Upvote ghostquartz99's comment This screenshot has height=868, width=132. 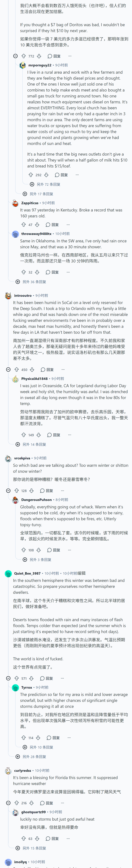pyautogui.click(x=24, y=838)
